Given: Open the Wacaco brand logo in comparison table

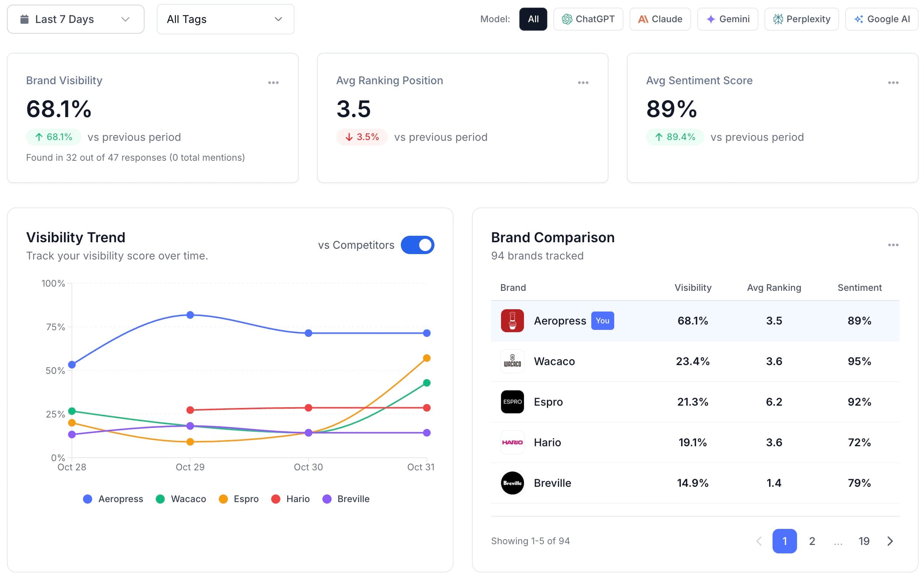Looking at the screenshot, I should click(x=512, y=361).
